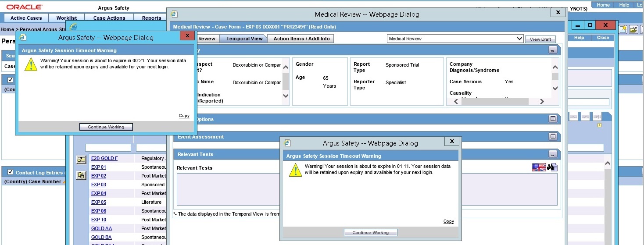The image size is (644, 245).
Task: Toggle the checkbox above the (Country) Case header
Action: click(11, 80)
